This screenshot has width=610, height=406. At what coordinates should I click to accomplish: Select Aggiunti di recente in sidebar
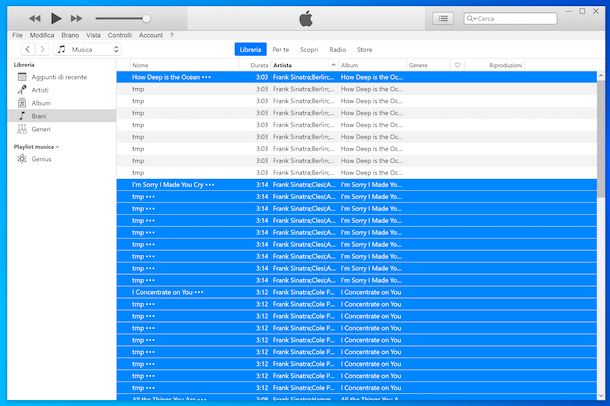[x=62, y=77]
